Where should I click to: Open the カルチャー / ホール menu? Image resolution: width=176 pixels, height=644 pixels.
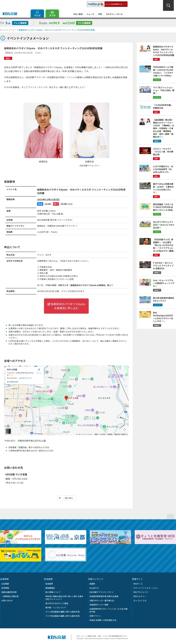114,14
